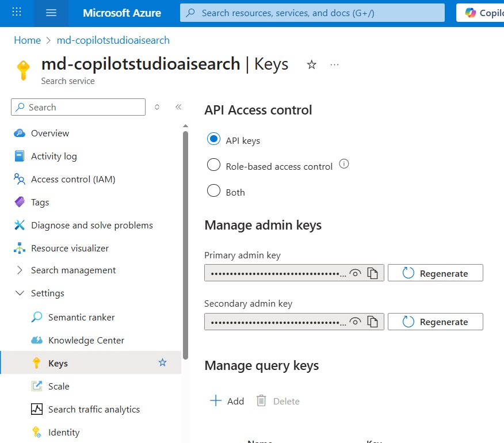This screenshot has height=443, width=504.
Task: Collapse the sidebar with double chevron
Action: (x=178, y=107)
